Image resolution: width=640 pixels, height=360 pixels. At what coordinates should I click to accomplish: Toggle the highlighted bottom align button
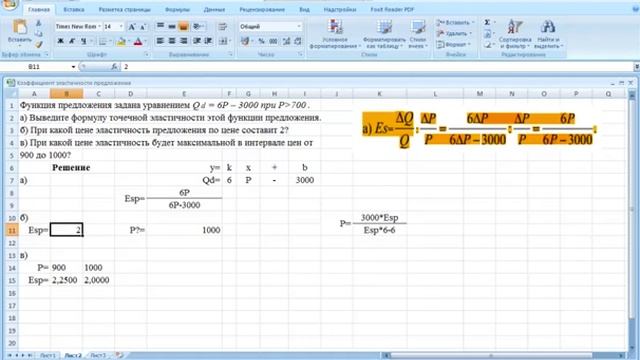tap(184, 27)
